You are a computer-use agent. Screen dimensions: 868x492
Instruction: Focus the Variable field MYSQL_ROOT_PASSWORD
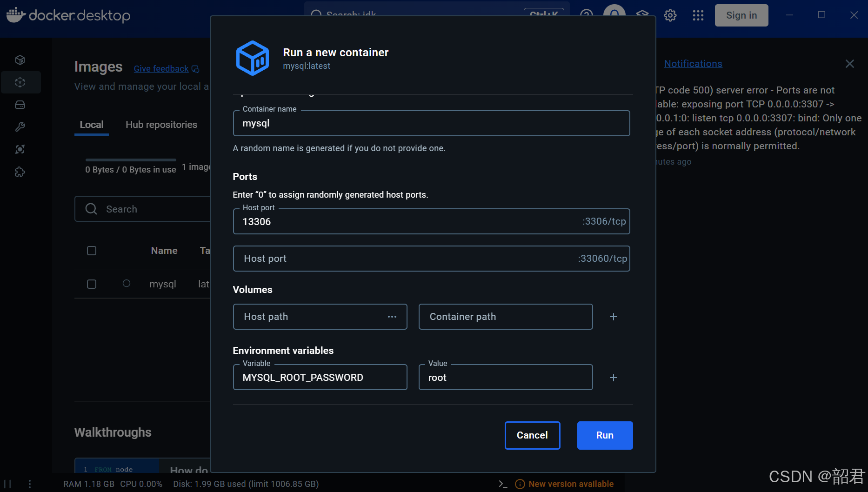tap(320, 377)
